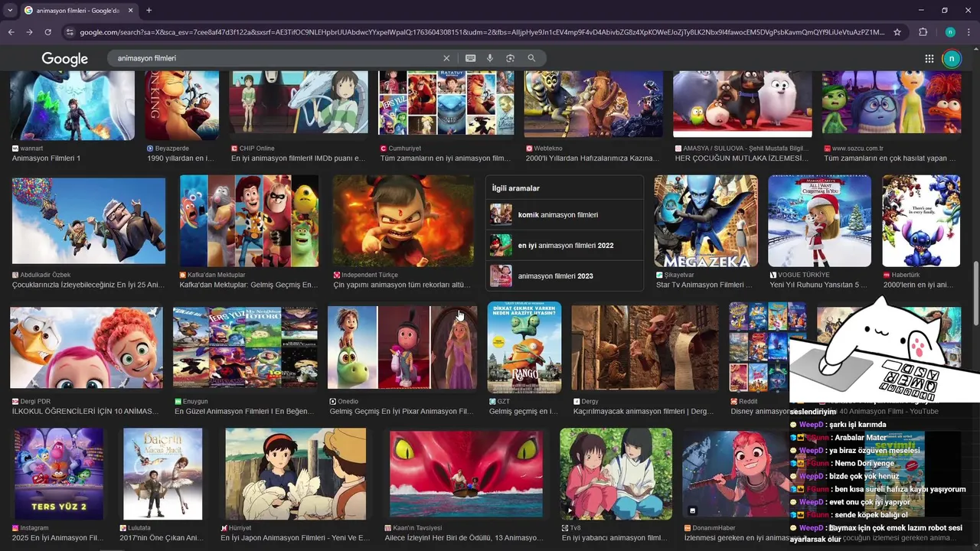The image size is (980, 551).
Task: Open the tab search dropdown arrow
Action: click(8, 10)
